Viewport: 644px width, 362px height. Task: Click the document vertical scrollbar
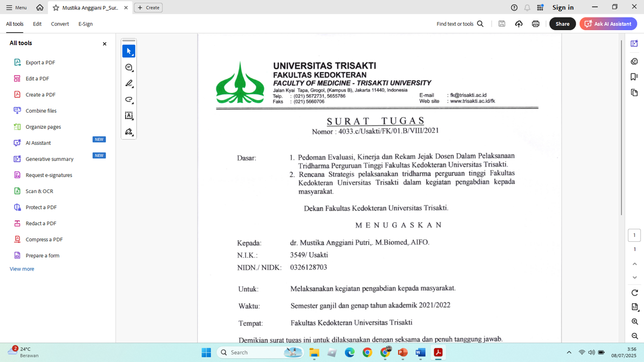621,127
